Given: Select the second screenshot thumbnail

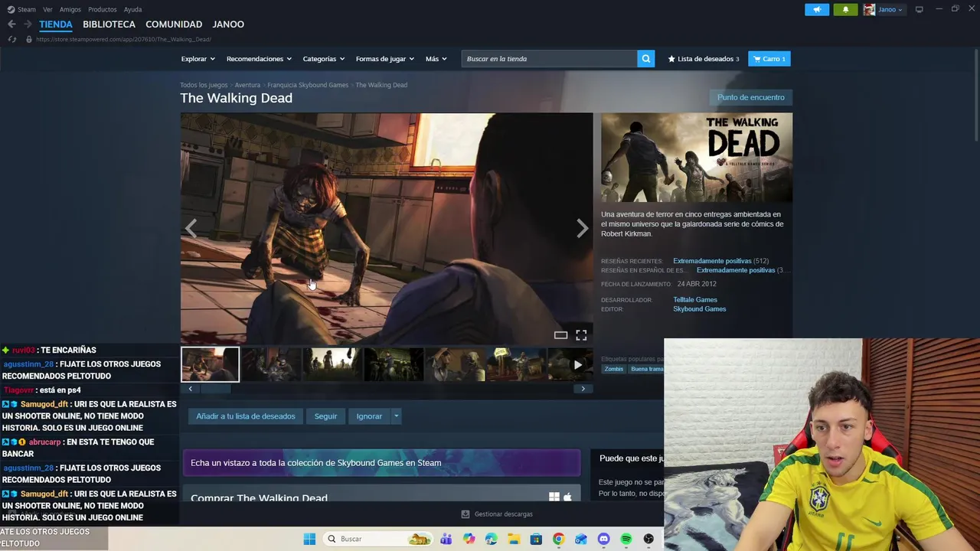Looking at the screenshot, I should (x=271, y=364).
